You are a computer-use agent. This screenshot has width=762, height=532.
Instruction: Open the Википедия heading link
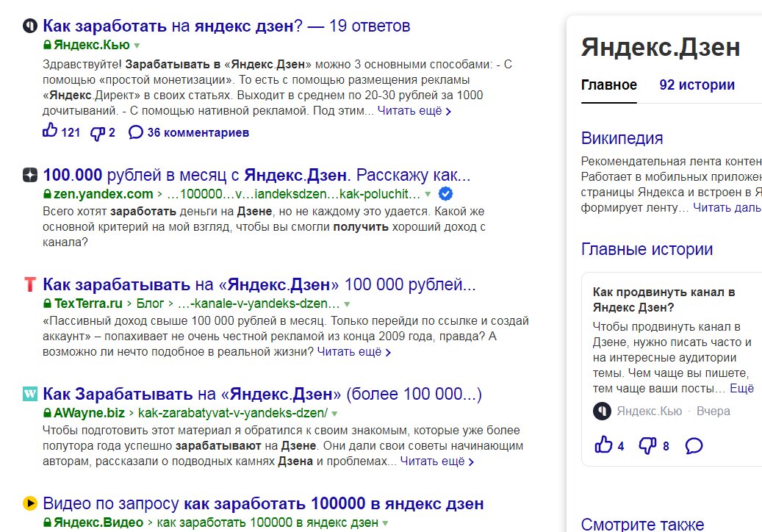[x=622, y=138]
